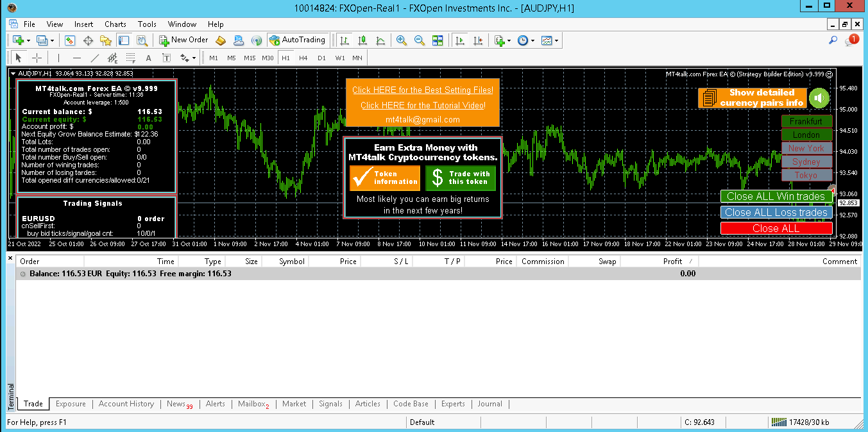Click the cloud virtual hosting icon
The height and width of the screenshot is (432, 868).
[x=239, y=40]
